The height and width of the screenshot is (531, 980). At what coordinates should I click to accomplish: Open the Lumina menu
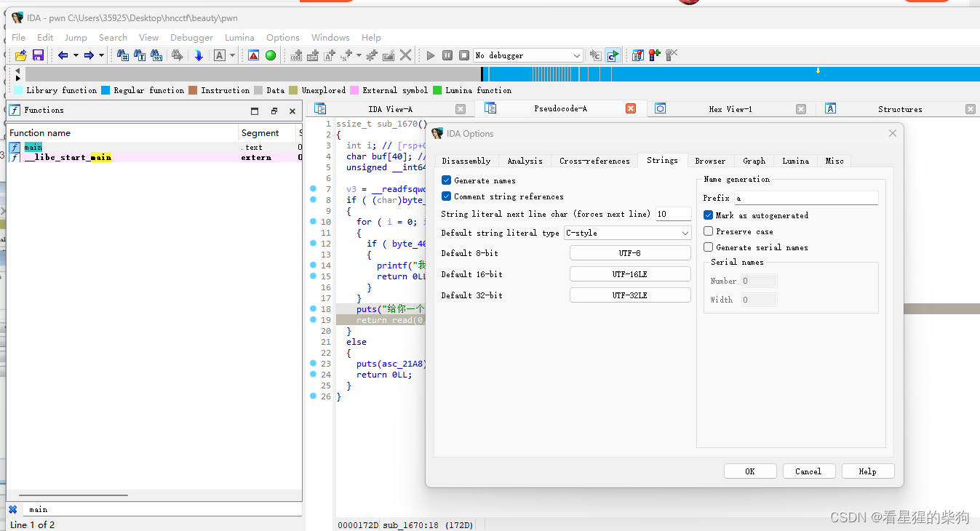pyautogui.click(x=239, y=38)
